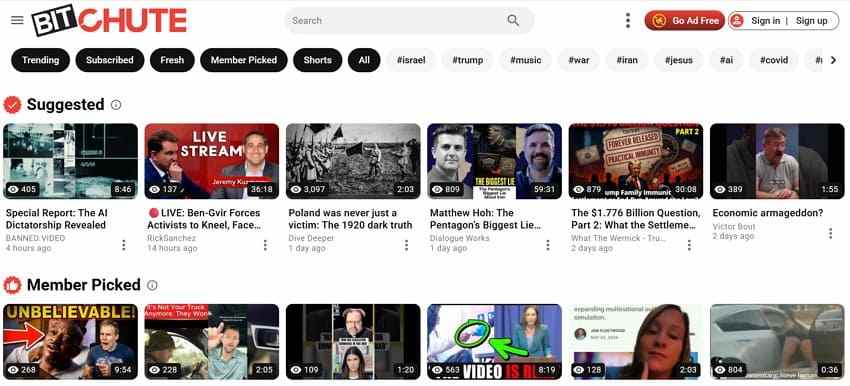
Task: Open options for Economic armageddon video
Action: coord(830,234)
